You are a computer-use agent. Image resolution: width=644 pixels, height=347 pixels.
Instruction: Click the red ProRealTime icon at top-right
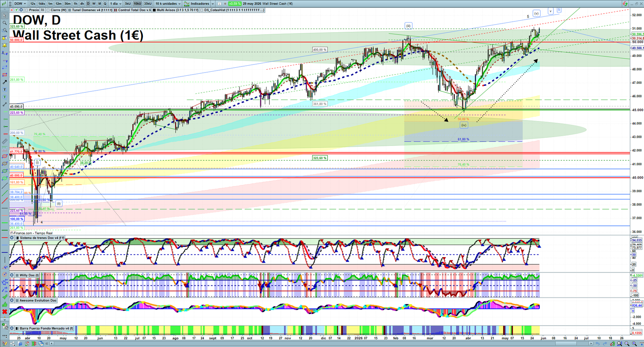tap(625, 4)
